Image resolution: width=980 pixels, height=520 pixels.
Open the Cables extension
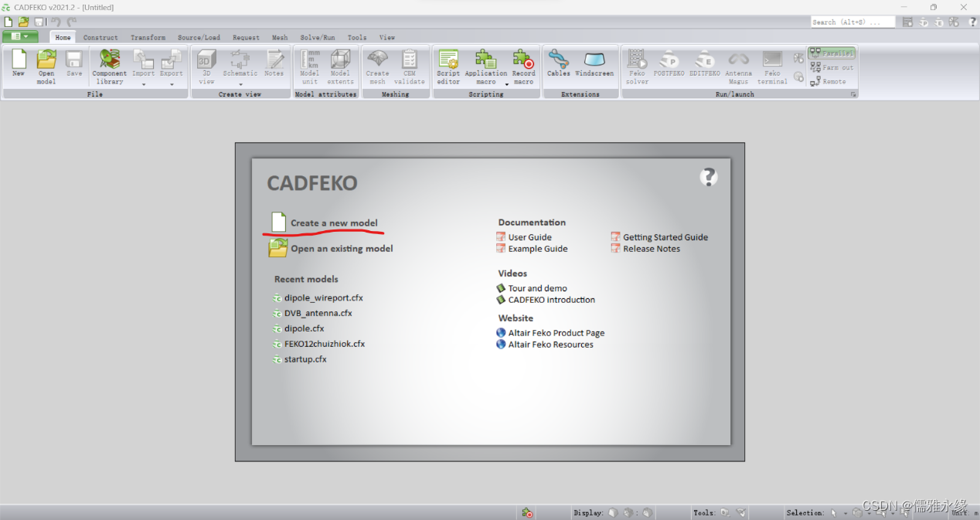[x=558, y=63]
